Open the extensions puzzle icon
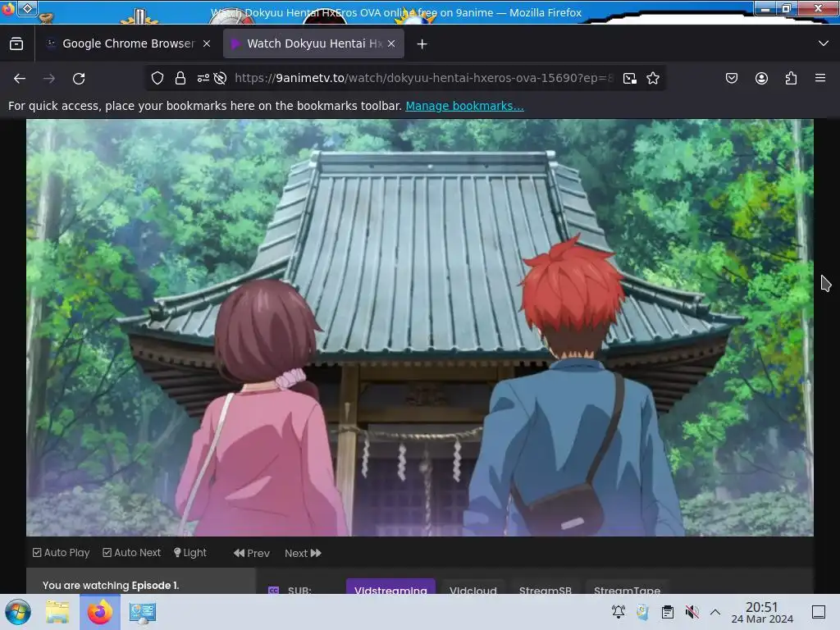840x630 pixels. [x=791, y=78]
